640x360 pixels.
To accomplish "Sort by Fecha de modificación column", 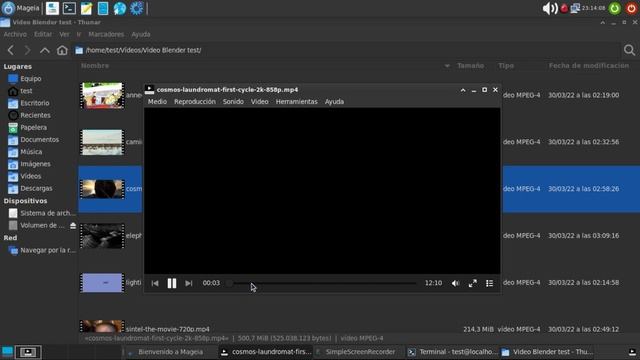I will tap(589, 66).
